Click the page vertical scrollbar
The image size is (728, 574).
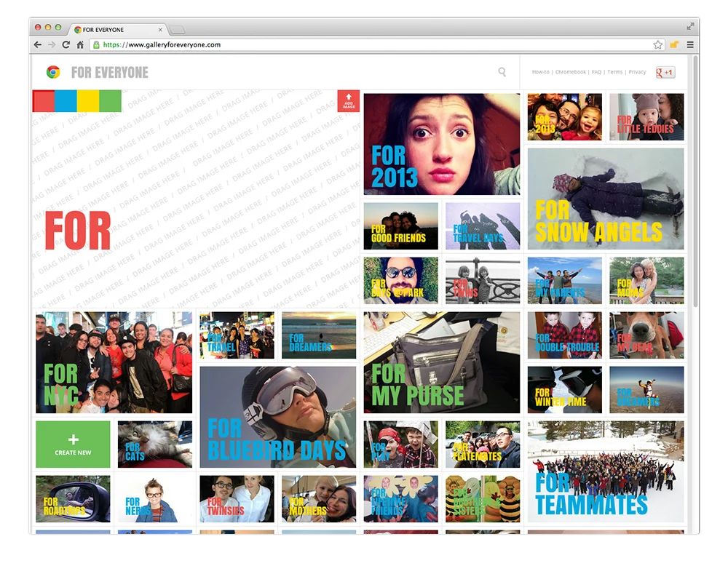(695, 181)
